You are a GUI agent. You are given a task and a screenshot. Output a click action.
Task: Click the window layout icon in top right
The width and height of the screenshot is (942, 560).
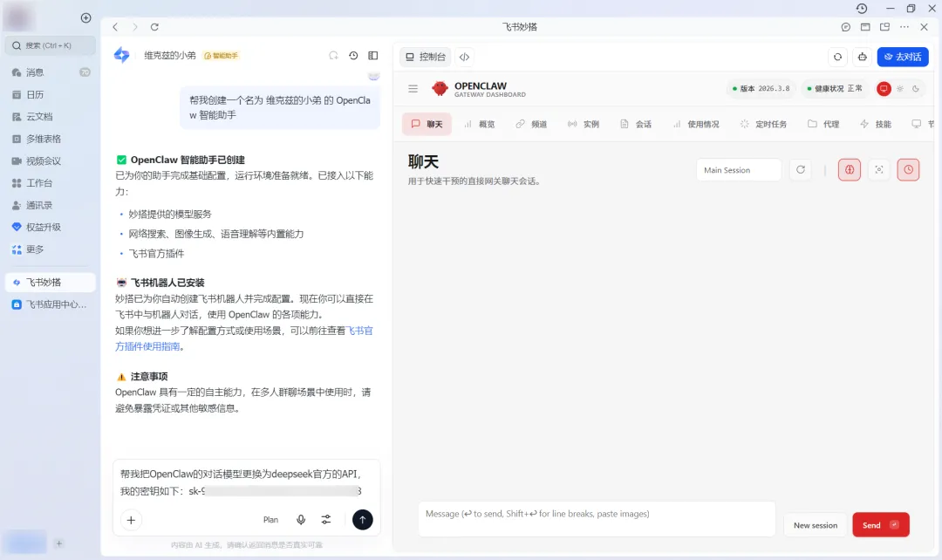[865, 27]
